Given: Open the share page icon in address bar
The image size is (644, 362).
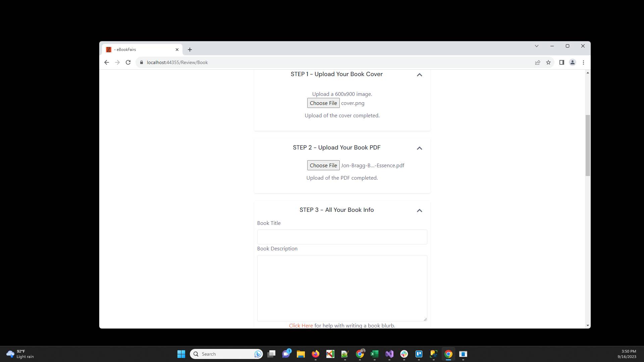Looking at the screenshot, I should coord(537,62).
